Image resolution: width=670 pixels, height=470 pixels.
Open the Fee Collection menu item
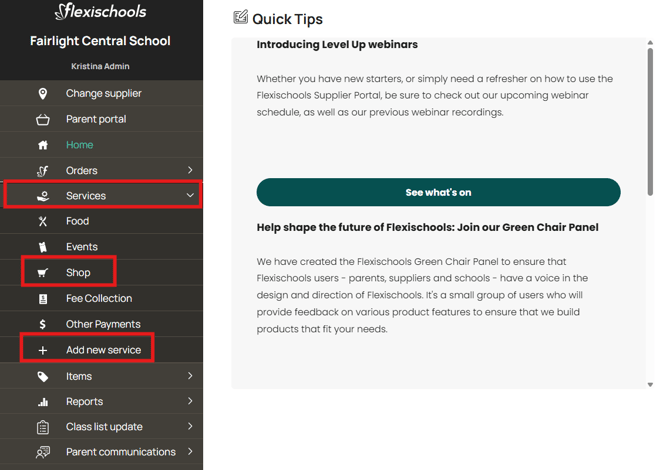point(99,299)
